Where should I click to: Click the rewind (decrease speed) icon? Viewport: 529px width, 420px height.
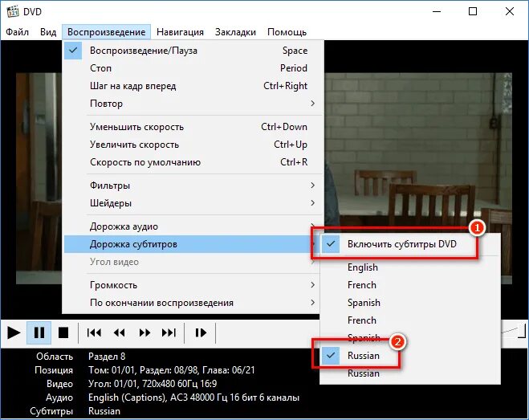click(x=119, y=333)
